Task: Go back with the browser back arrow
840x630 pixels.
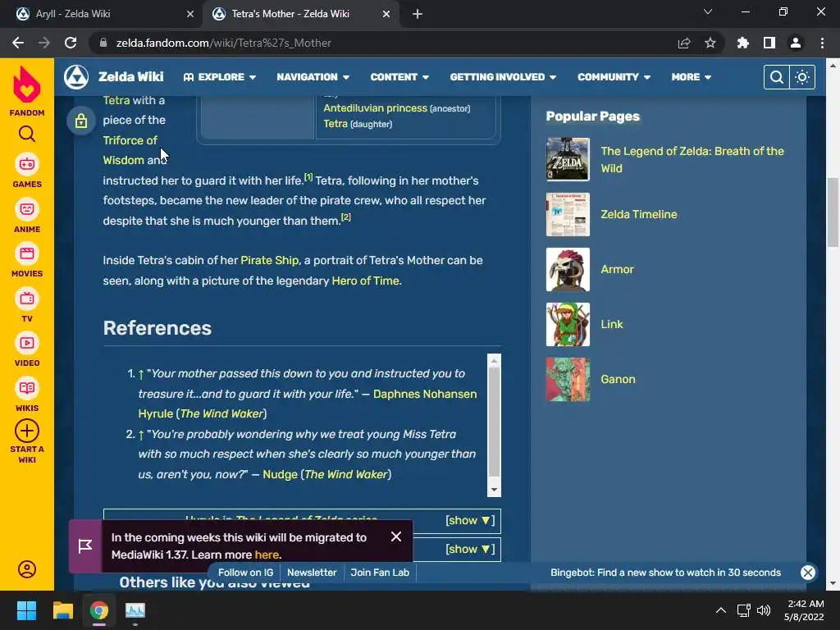Action: pyautogui.click(x=18, y=43)
